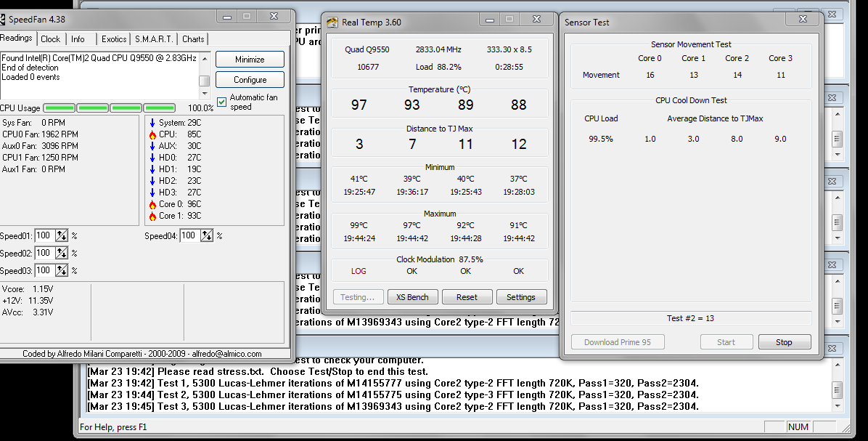This screenshot has width=868, height=441.
Task: Switch to the Readings tab in SpeedFan
Action: (x=17, y=38)
